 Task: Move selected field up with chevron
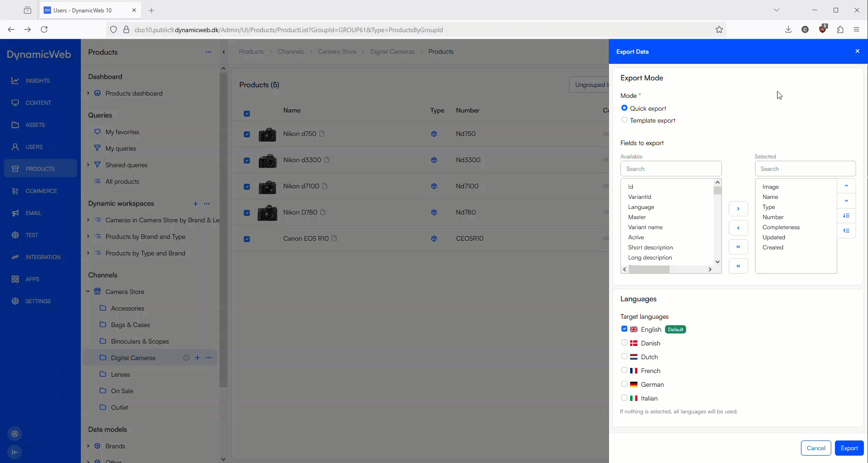click(846, 186)
